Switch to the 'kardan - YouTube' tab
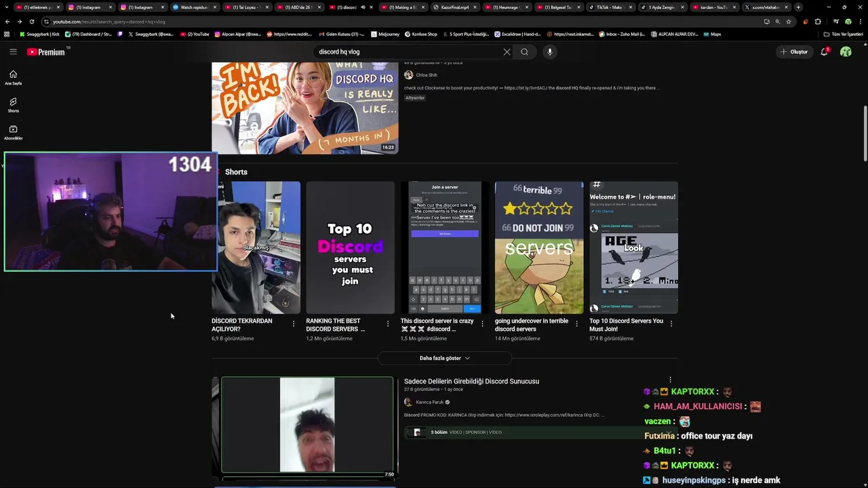 click(x=714, y=7)
